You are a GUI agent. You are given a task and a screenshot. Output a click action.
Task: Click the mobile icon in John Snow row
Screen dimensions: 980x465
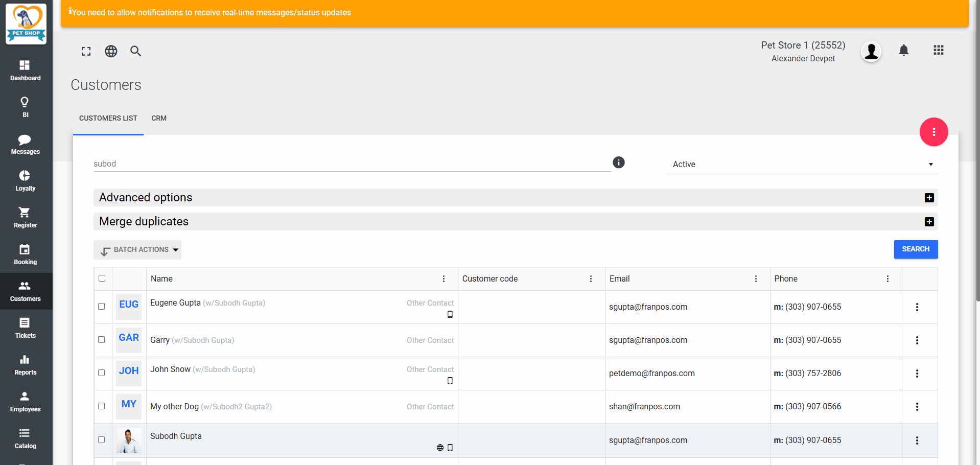[x=450, y=381]
